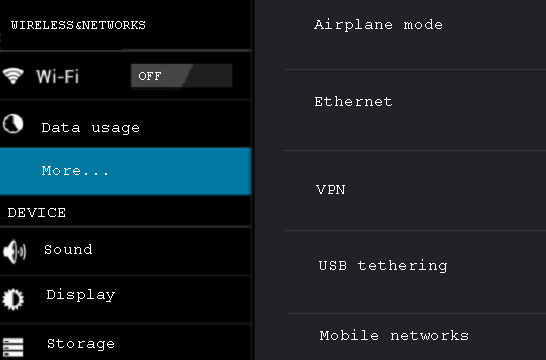Open the Storage settings
This screenshot has width=546, height=360.
(125, 343)
